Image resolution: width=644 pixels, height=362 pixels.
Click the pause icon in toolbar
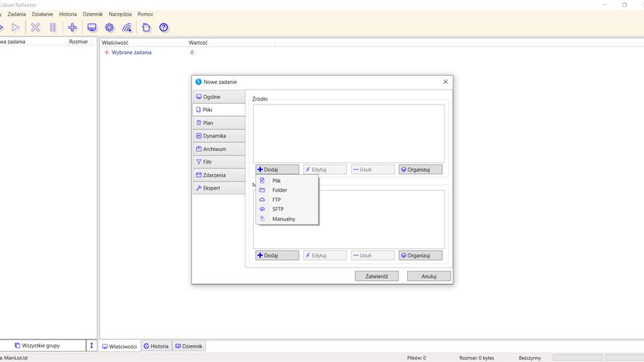(53, 28)
